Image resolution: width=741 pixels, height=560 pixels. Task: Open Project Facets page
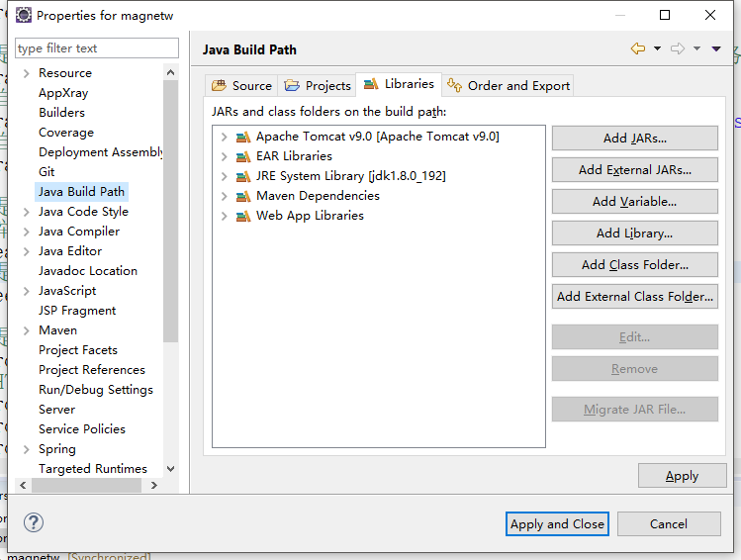(x=78, y=350)
